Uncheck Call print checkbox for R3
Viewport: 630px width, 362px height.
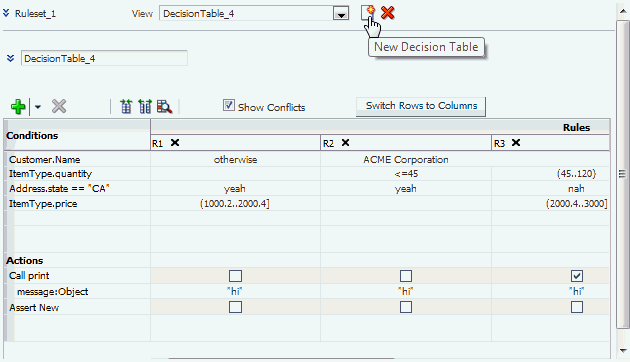tap(577, 276)
